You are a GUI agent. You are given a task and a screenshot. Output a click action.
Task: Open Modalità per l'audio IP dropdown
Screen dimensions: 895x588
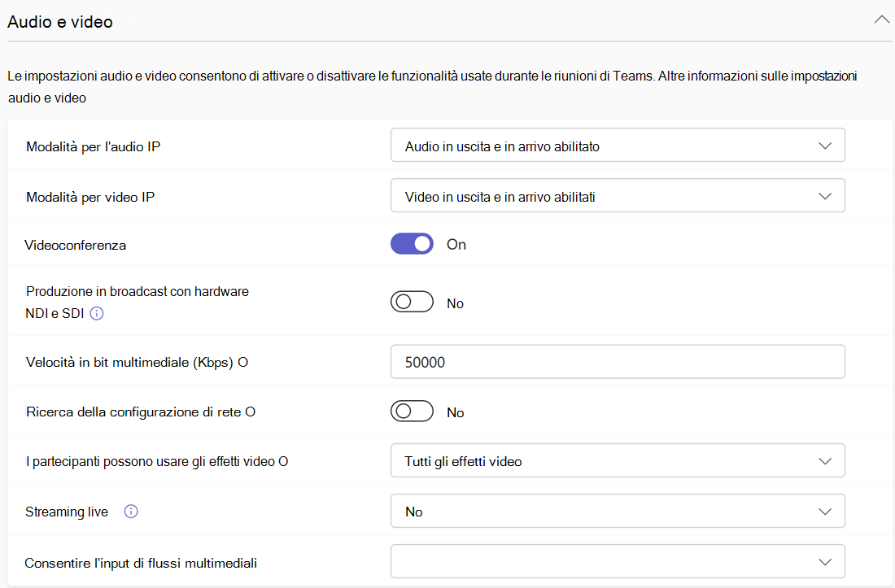(x=618, y=146)
